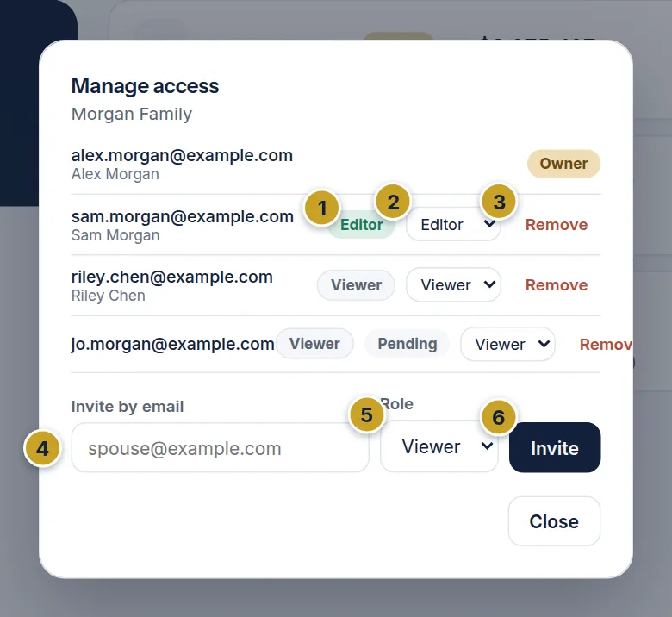Open the role dropdown for sam.morgan@example.com
The width and height of the screenshot is (672, 617).
[x=453, y=224]
